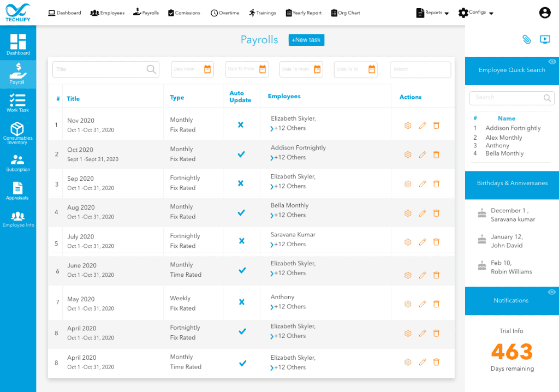Click the Branch filter input field
This screenshot has height=392, width=559.
click(420, 69)
